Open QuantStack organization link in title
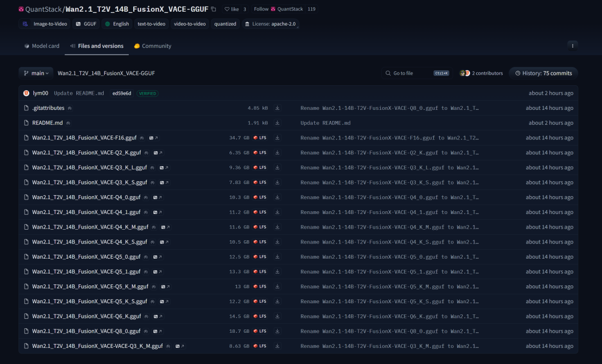The image size is (602, 364). tap(43, 9)
